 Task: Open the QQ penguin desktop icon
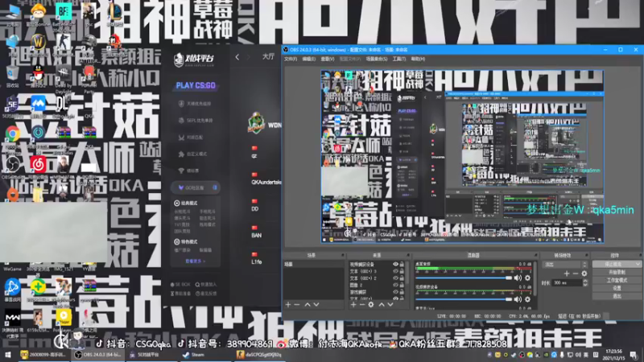pos(38,73)
